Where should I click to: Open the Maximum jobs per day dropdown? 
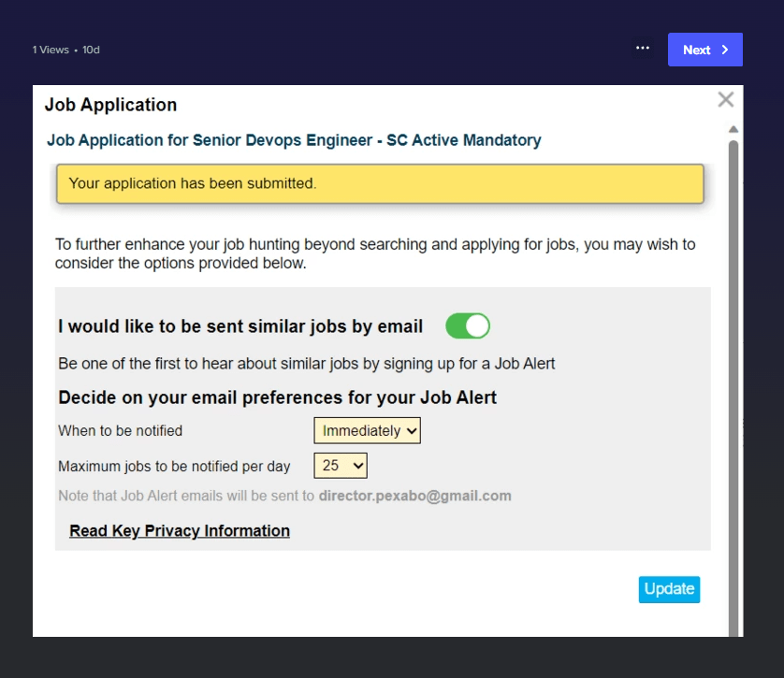341,466
